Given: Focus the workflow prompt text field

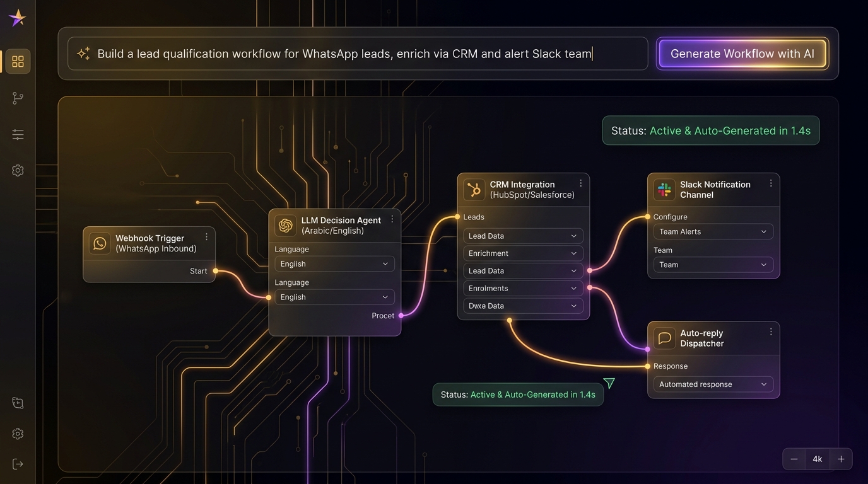Looking at the screenshot, I should point(358,54).
